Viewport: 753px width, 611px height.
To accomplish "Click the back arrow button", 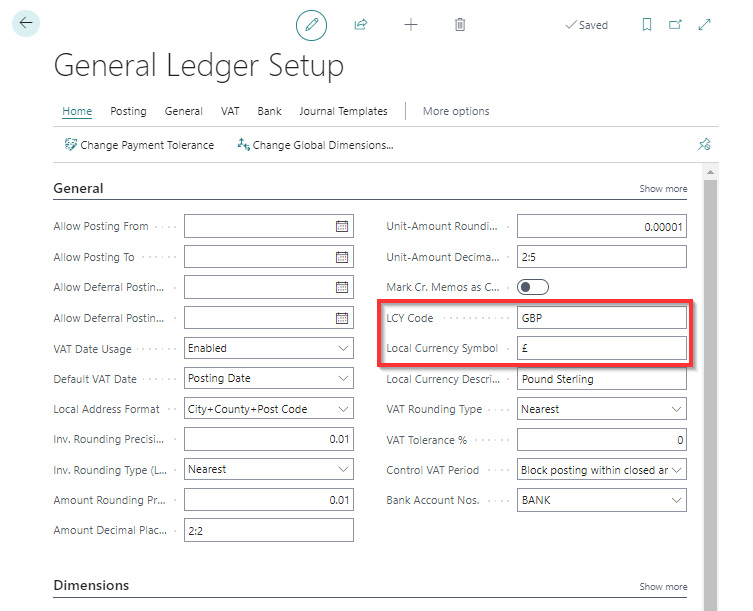I will pos(25,23).
